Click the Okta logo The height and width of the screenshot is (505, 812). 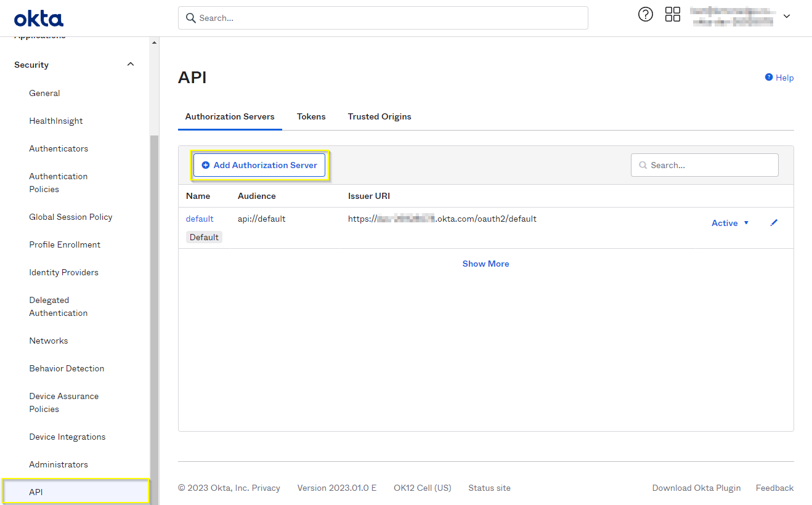point(38,18)
